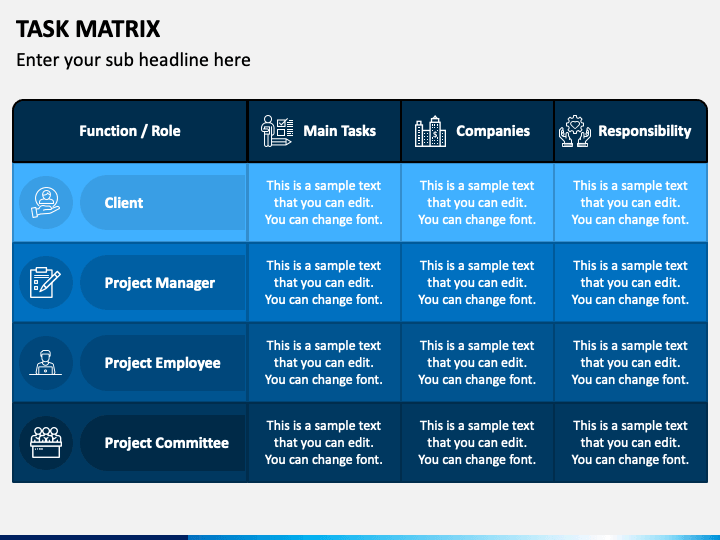The height and width of the screenshot is (540, 720).
Task: Select Project Manager row Main Tasks sample text
Action: [x=324, y=282]
